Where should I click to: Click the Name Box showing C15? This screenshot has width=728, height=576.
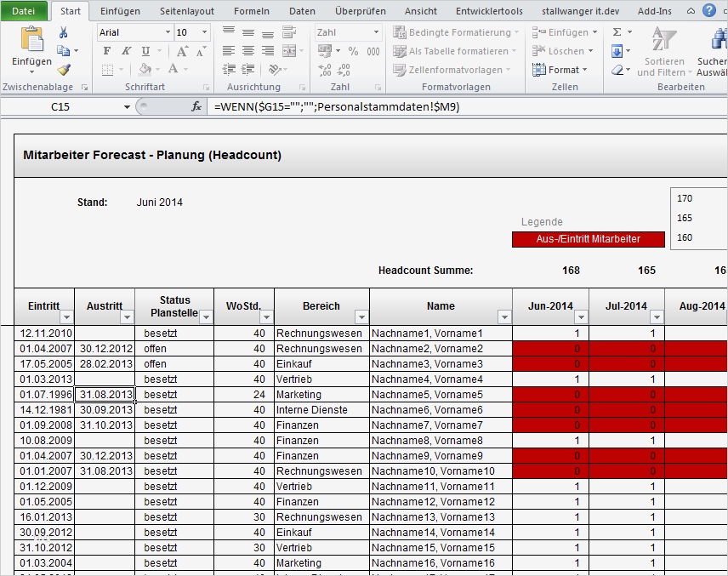pos(60,106)
